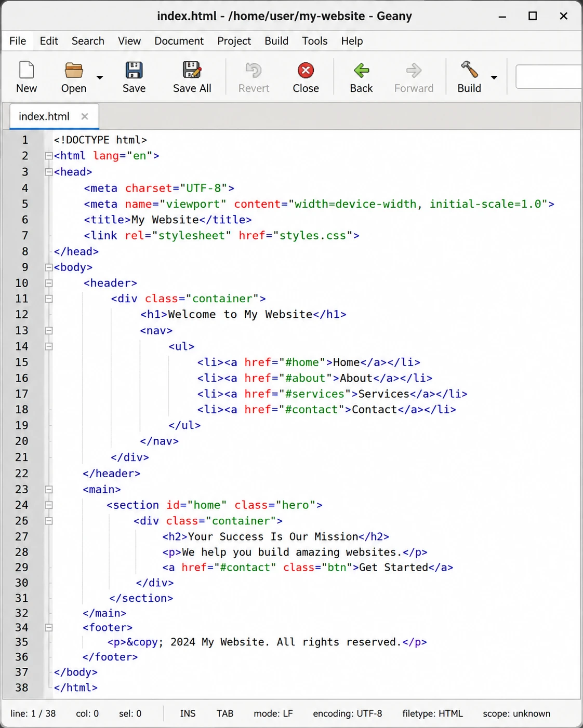Screen dimensions: 583x728
Task: Open the Document menu
Action: [x=179, y=41]
